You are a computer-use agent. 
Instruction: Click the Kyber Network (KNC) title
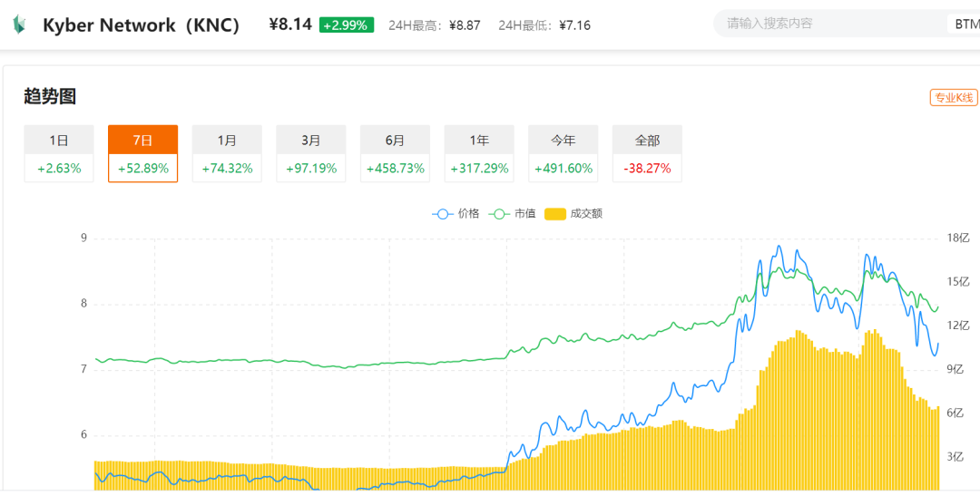(x=142, y=25)
